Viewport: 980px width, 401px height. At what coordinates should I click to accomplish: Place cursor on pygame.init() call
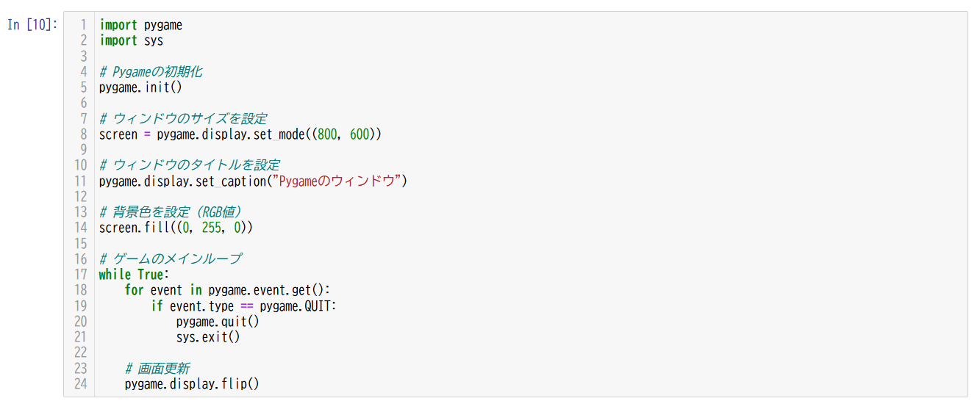(x=140, y=87)
